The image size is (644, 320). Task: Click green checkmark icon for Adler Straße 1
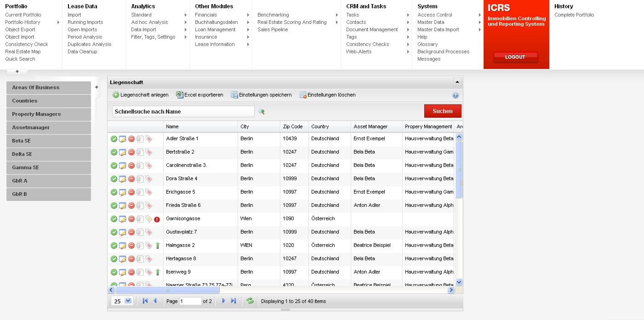click(x=114, y=139)
